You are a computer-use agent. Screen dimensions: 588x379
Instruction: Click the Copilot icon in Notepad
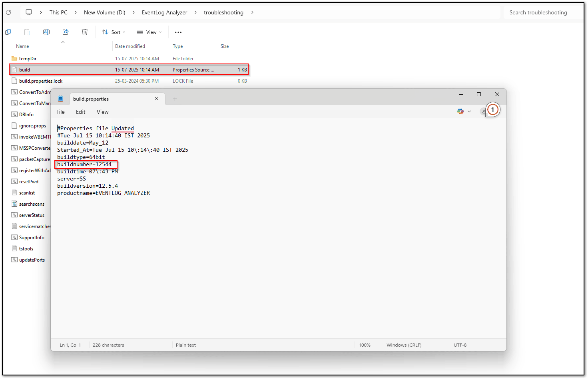click(460, 111)
